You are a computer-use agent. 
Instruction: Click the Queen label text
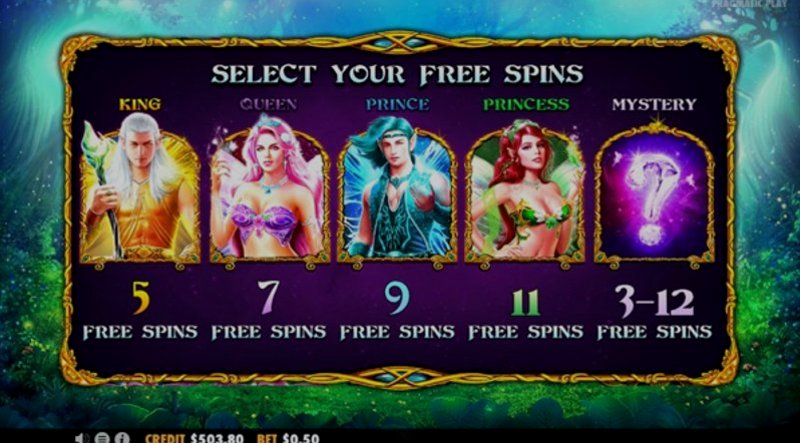(268, 105)
